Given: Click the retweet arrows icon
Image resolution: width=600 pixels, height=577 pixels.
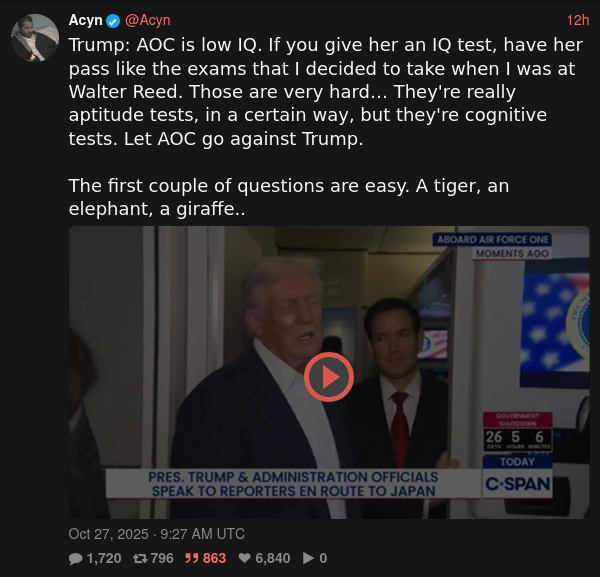Looking at the screenshot, I should pos(140,559).
